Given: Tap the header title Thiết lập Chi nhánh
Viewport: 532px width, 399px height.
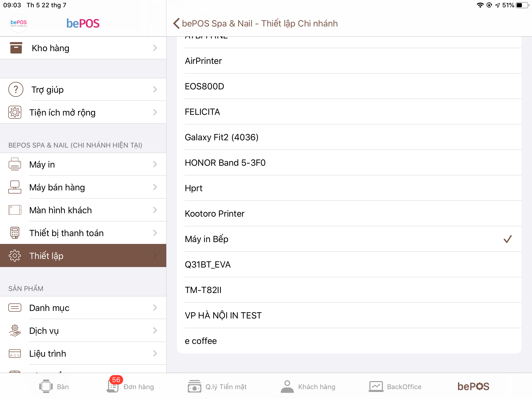Looking at the screenshot, I should point(299,23).
